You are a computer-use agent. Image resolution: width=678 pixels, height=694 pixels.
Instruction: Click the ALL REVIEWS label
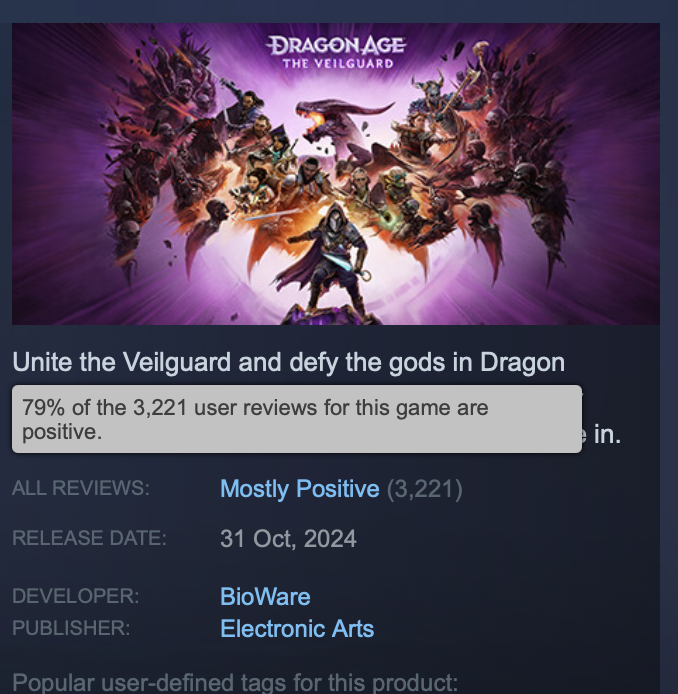pyautogui.click(x=81, y=488)
